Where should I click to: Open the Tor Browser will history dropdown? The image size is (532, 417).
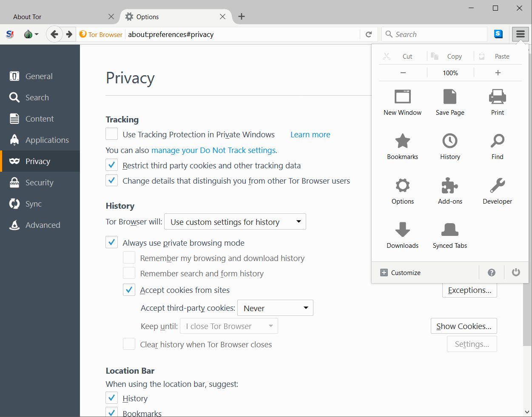click(x=235, y=222)
